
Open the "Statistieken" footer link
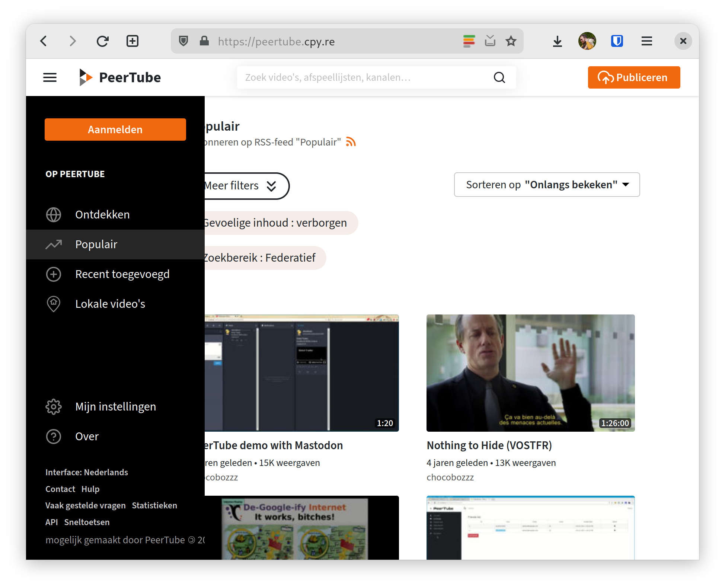tap(154, 505)
